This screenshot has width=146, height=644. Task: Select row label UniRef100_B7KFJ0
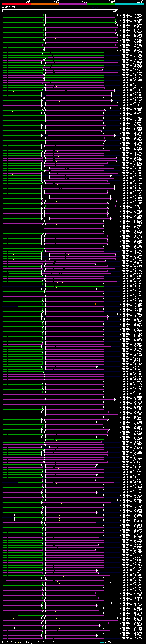[x=131, y=30]
